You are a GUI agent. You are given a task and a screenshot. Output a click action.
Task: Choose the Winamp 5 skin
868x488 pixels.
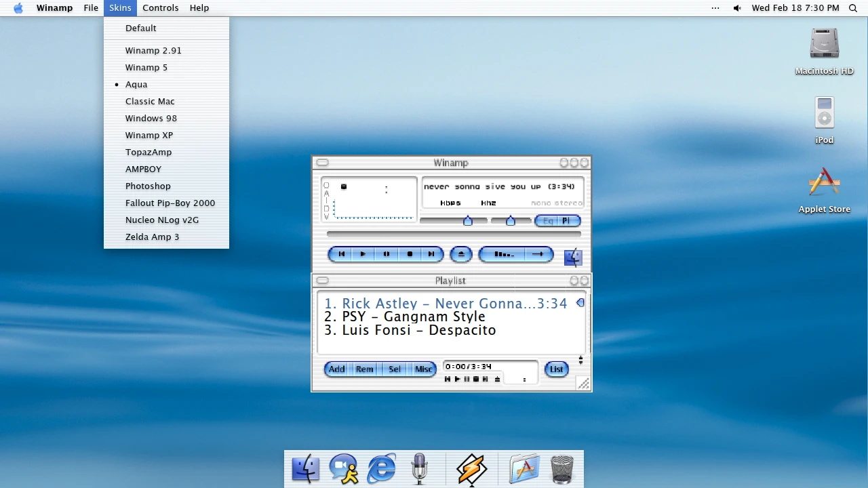[x=166, y=67]
